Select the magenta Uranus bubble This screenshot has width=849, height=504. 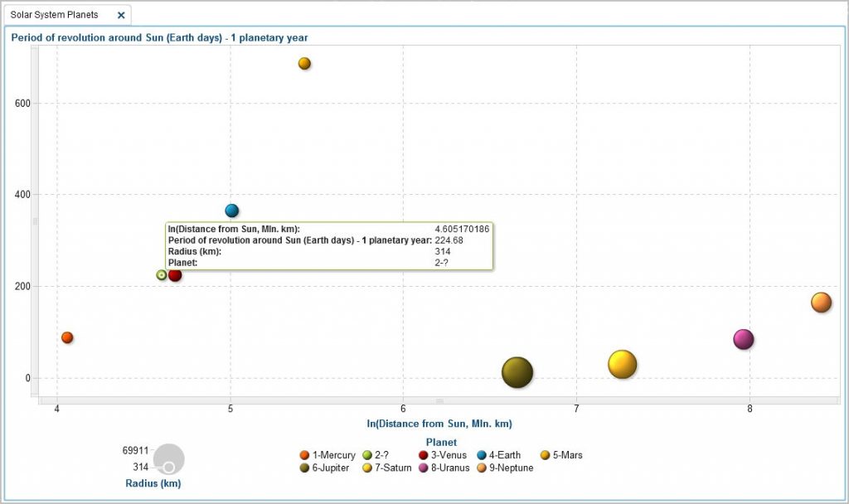click(x=743, y=339)
